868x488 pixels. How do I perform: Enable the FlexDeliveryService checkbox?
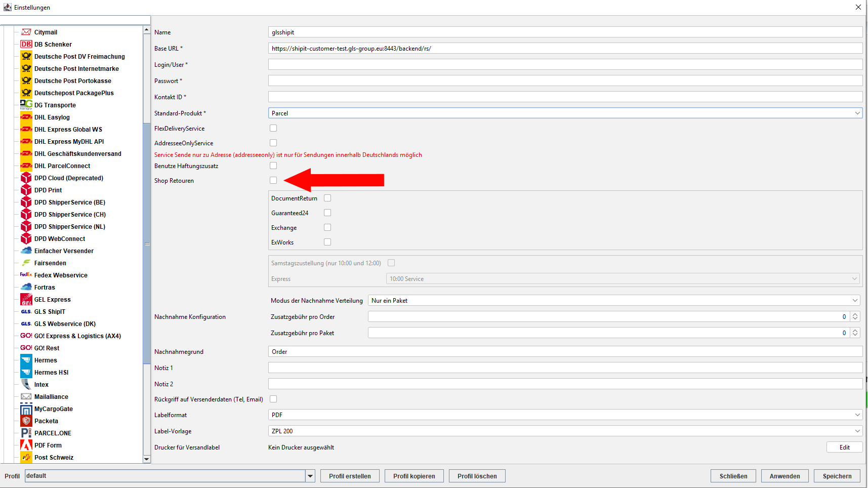(273, 128)
